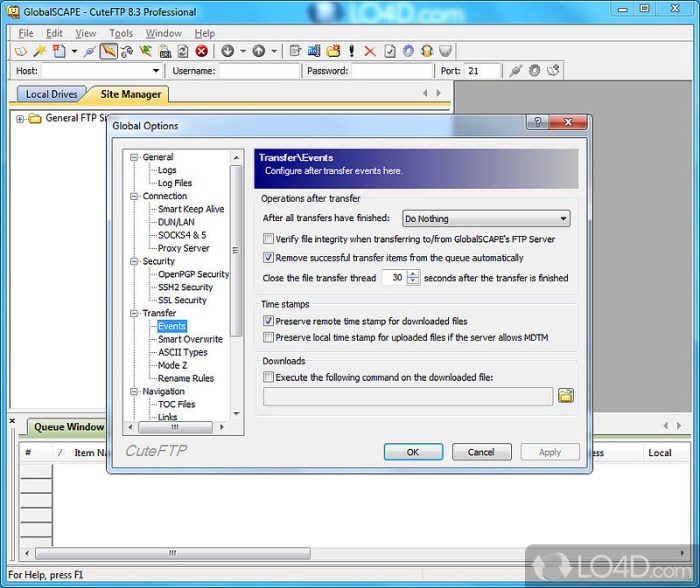Browse for command using yellow folder icon
This screenshot has height=588, width=700.
(x=566, y=396)
